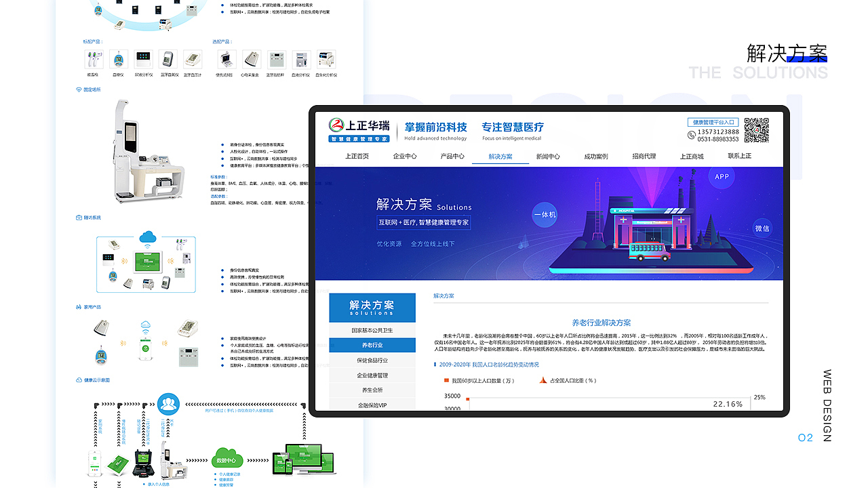
Task: Select 金融保险VIP in the sidebar
Action: point(372,405)
